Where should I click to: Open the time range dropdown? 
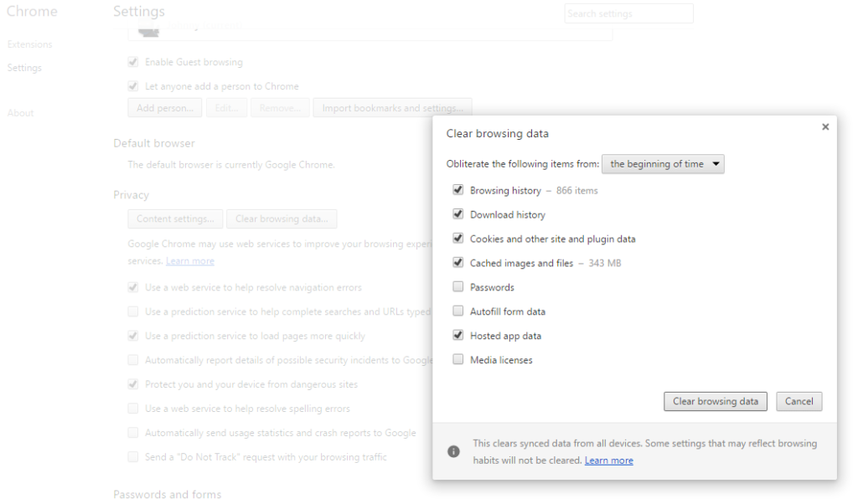pos(663,164)
